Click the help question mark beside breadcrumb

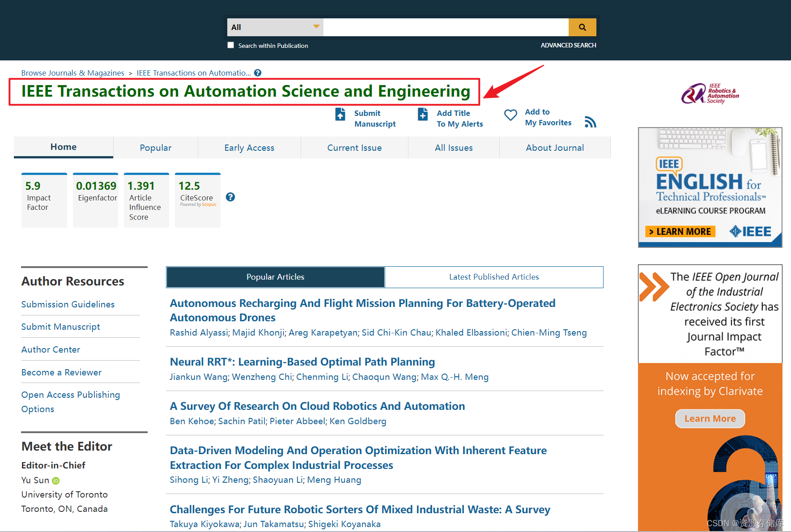click(258, 73)
